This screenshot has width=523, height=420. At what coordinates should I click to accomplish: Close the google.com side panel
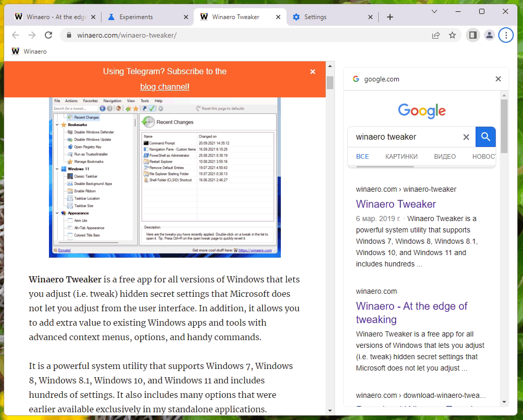tap(498, 79)
